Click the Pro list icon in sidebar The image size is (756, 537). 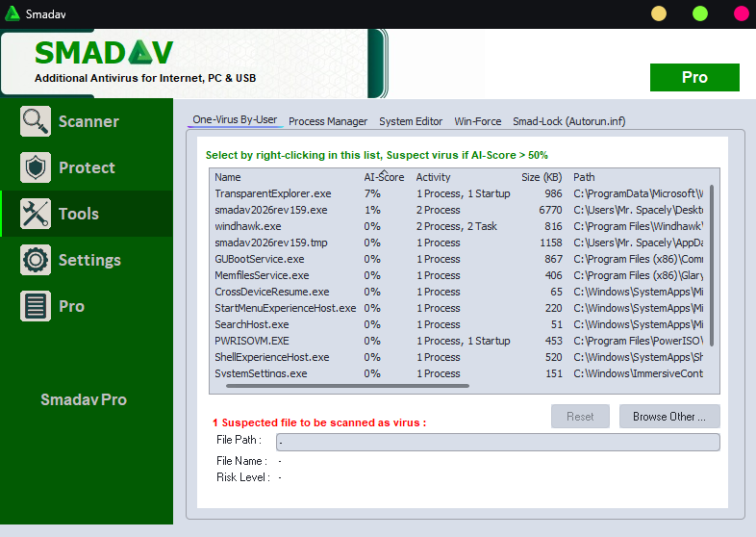pyautogui.click(x=36, y=306)
